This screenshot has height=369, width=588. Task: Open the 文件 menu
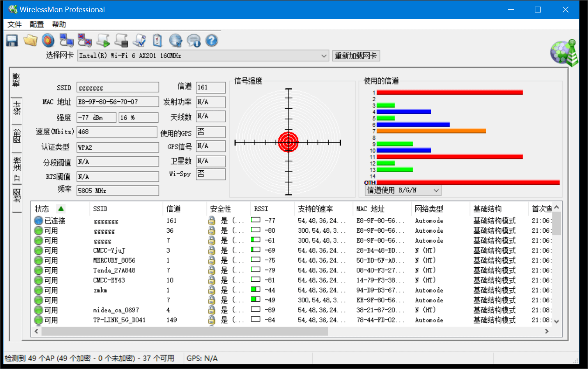tap(14, 24)
